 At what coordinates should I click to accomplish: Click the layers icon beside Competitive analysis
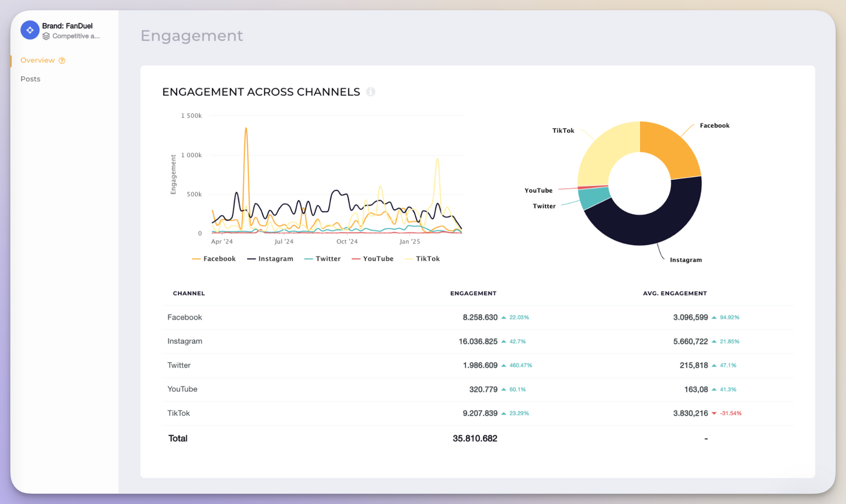tap(47, 36)
